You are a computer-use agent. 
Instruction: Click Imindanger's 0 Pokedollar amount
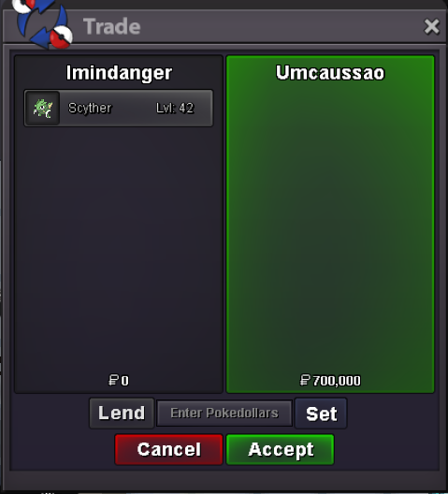(124, 381)
